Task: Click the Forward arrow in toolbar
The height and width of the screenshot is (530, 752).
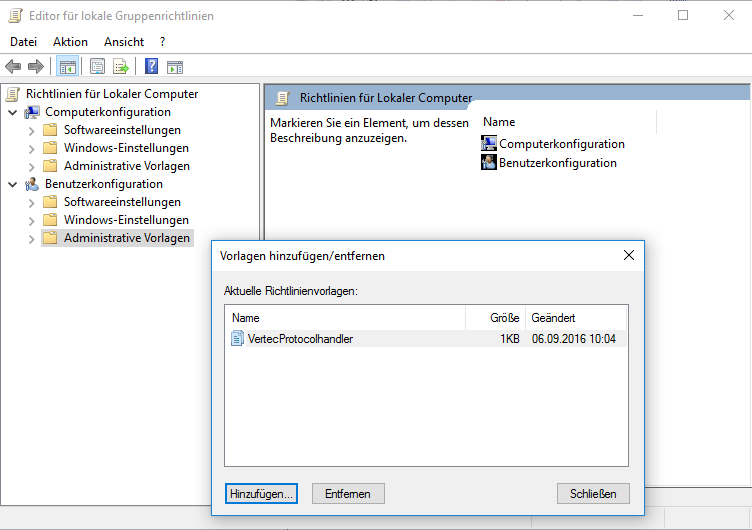Action: coord(36,67)
